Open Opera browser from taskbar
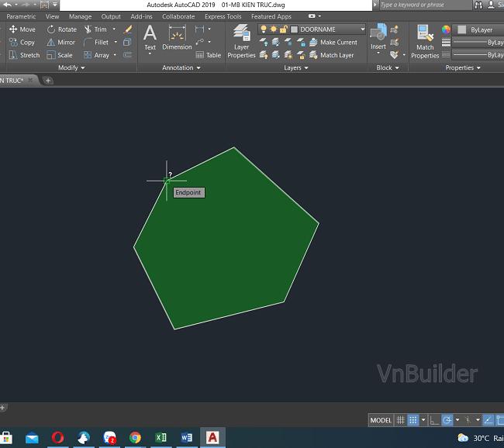 (58, 438)
